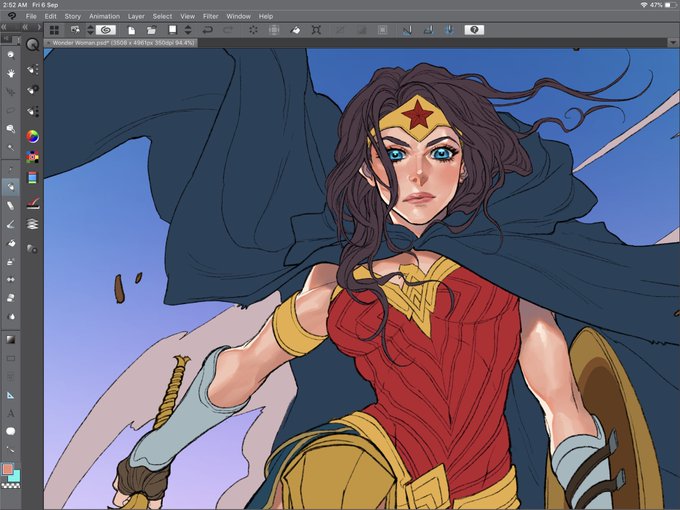Toggle snap to special ruler
Viewport: 680px width, 510px height.
pyautogui.click(x=428, y=30)
